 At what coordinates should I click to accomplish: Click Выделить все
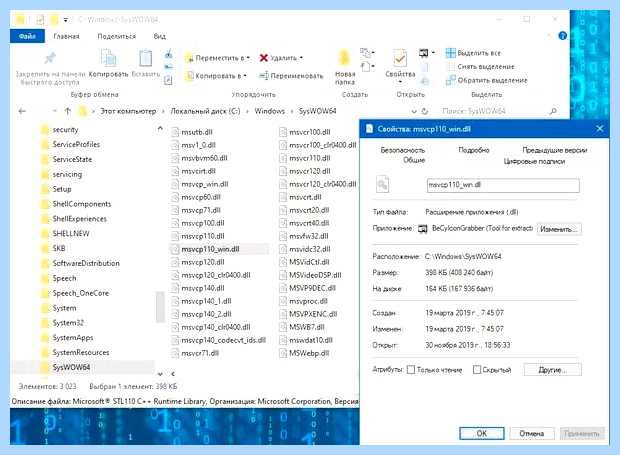(x=473, y=53)
